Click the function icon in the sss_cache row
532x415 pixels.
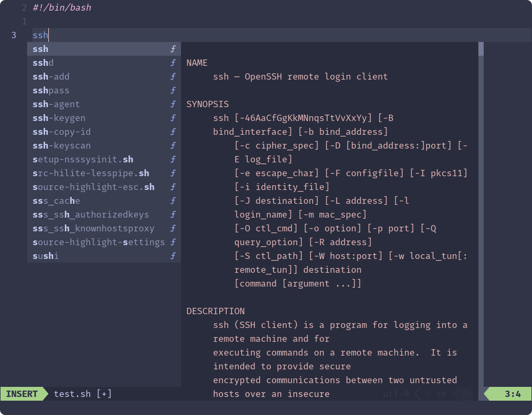click(173, 201)
